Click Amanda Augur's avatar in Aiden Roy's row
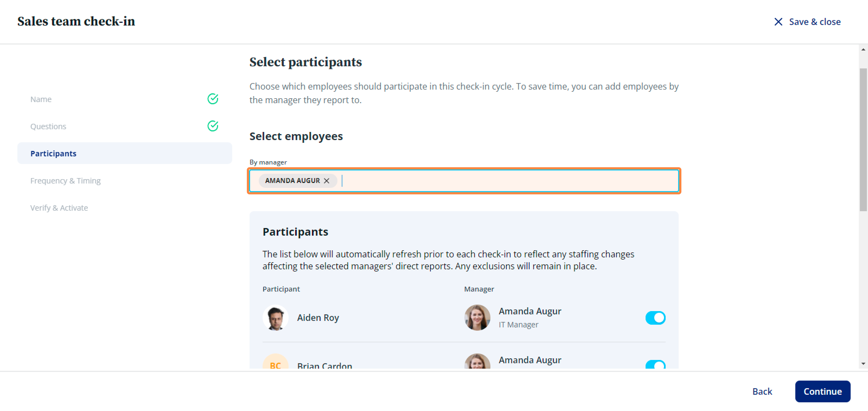Viewport: 868px width, 411px height. pos(477,318)
